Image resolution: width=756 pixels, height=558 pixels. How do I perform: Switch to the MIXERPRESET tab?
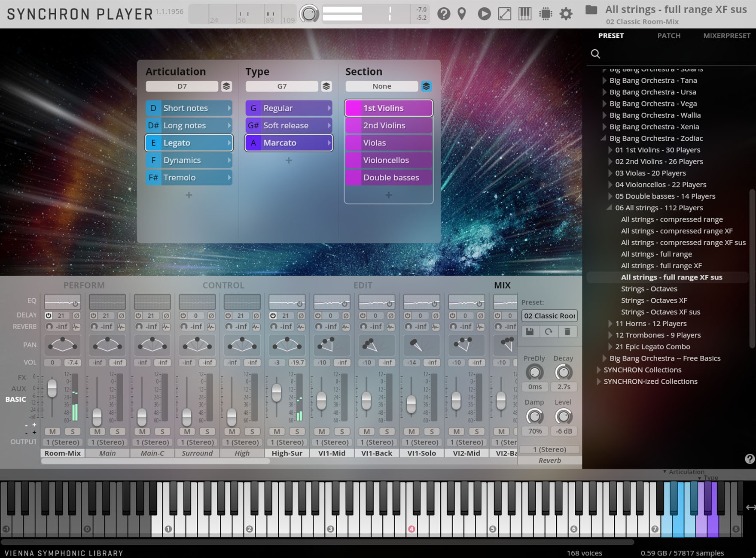727,36
